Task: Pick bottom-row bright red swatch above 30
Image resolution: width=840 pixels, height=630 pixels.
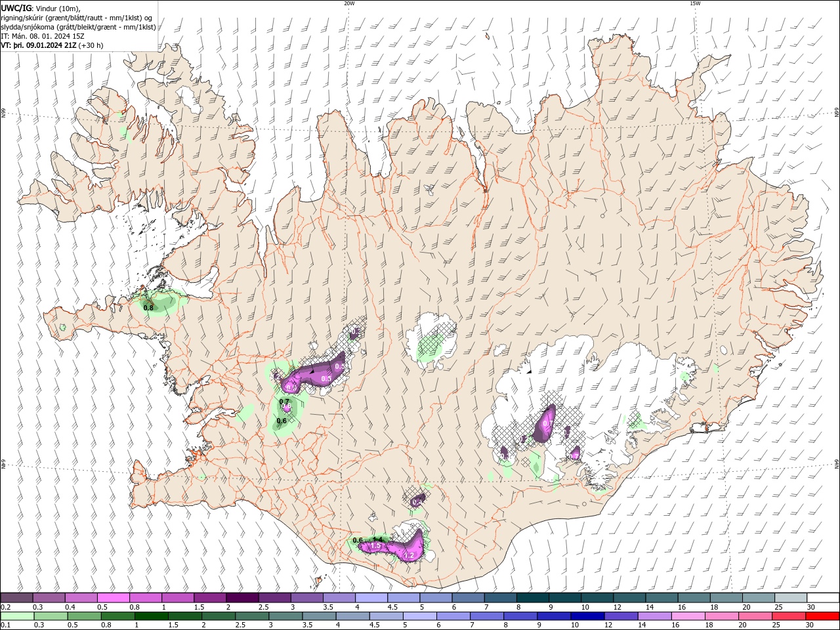Action: tap(823, 616)
